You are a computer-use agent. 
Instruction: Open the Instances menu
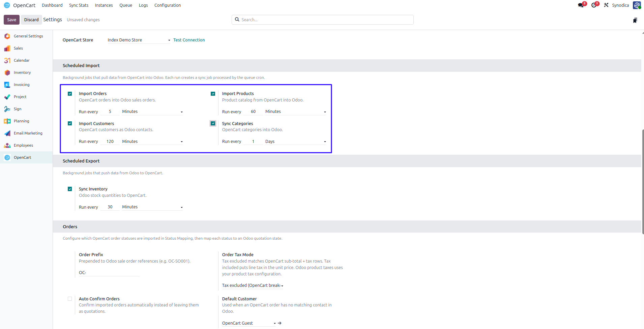pos(104,5)
